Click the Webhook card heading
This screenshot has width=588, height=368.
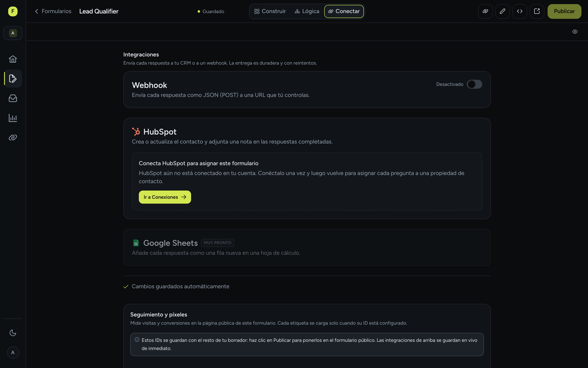pyautogui.click(x=149, y=85)
